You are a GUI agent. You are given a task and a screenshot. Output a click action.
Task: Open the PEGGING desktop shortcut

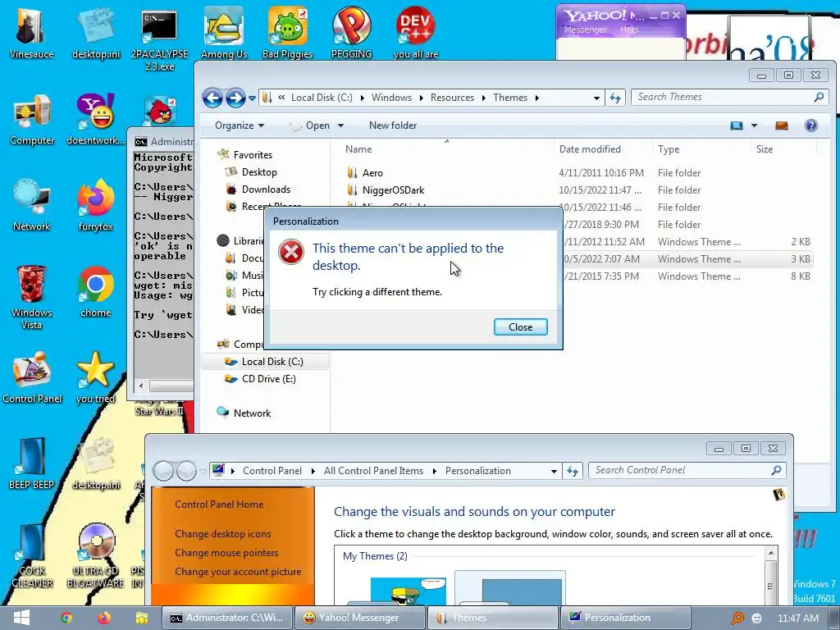(351, 33)
